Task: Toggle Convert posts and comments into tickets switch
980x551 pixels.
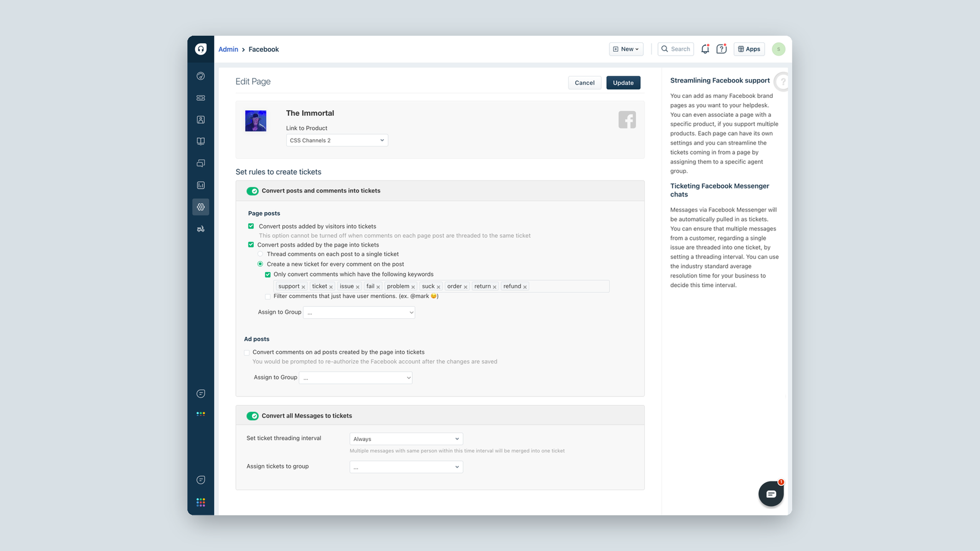Action: coord(253,191)
